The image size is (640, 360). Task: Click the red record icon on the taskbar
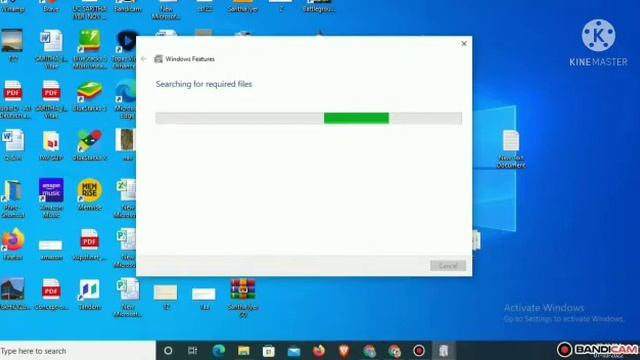(419, 351)
